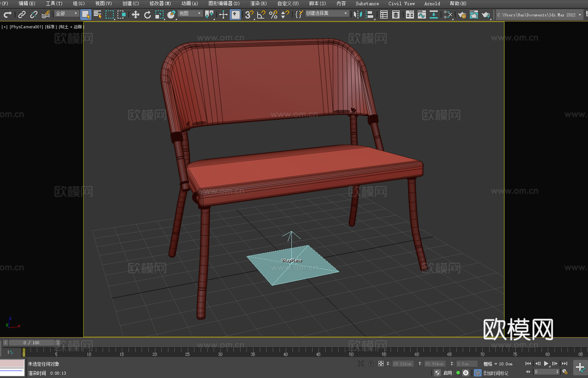The image size is (588, 378).
Task: Open Time Configuration
Action: (565, 372)
